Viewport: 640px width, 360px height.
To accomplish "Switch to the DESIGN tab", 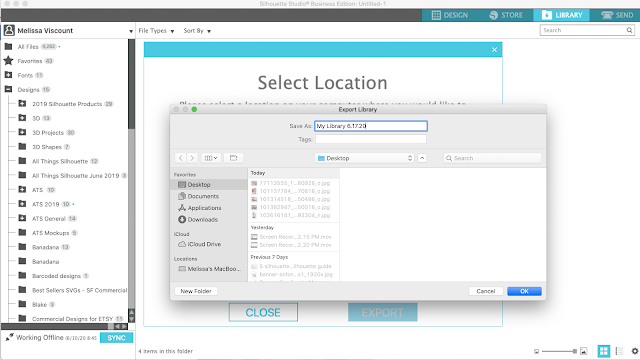I will pos(450,15).
